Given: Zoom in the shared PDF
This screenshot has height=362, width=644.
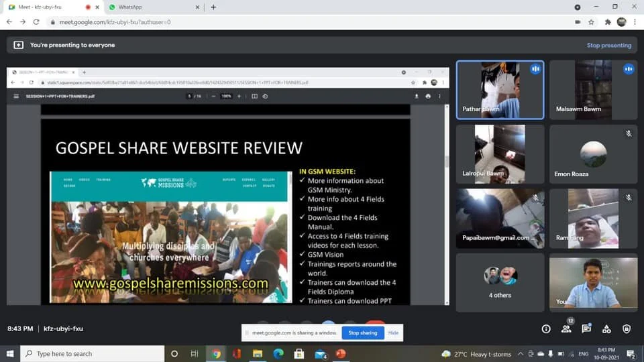Looking at the screenshot, I should (x=239, y=97).
